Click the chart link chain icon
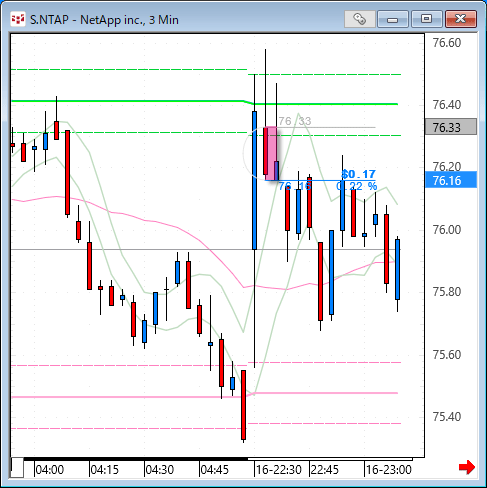This screenshot has height=488, width=487. tap(360, 19)
